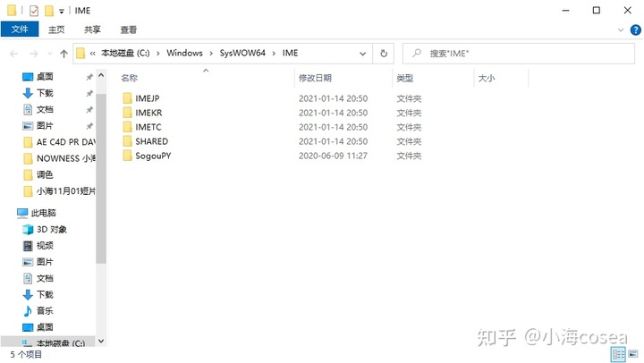Select the SHARED folder
This screenshot has width=644, height=363.
click(x=146, y=141)
